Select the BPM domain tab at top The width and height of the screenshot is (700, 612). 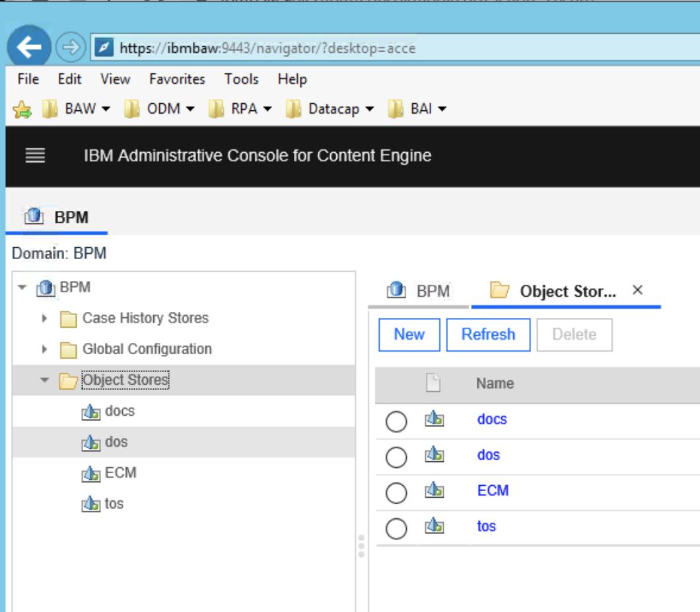(57, 217)
